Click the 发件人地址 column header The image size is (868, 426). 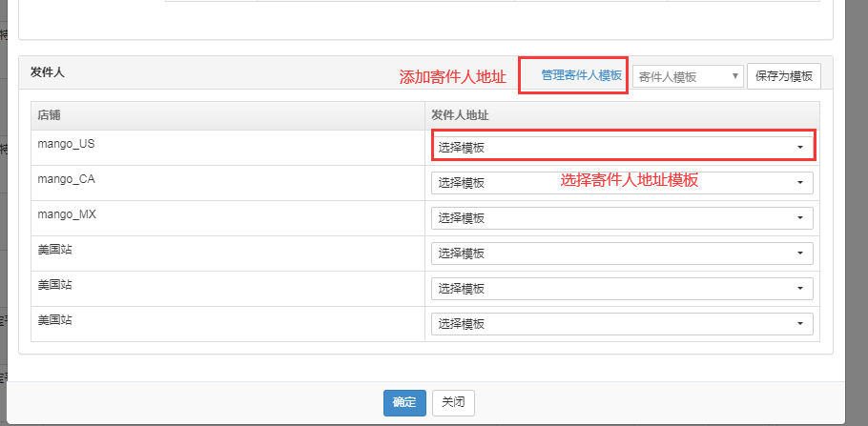pyautogui.click(x=462, y=115)
